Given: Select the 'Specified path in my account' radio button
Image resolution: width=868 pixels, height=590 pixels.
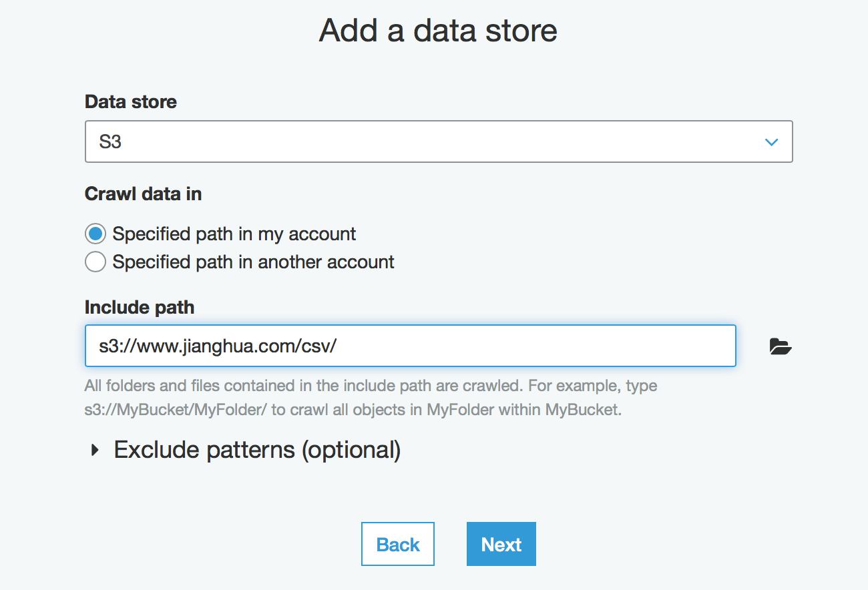Looking at the screenshot, I should 95,234.
